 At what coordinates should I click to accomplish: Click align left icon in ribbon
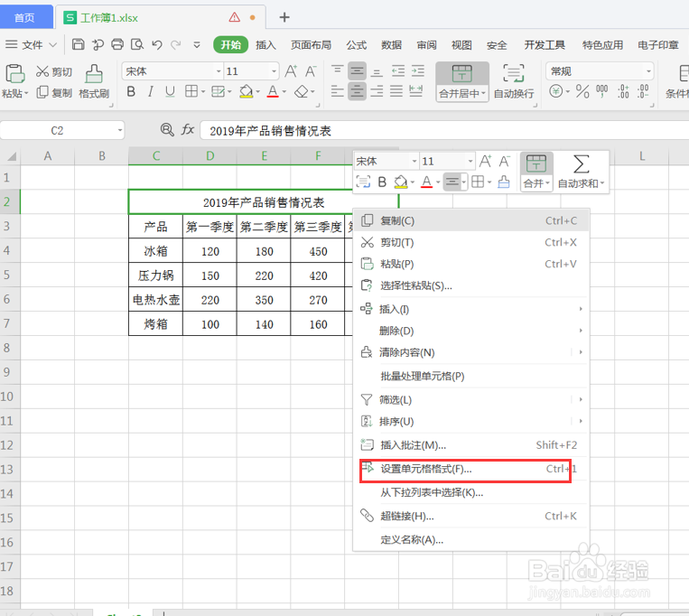tap(338, 91)
